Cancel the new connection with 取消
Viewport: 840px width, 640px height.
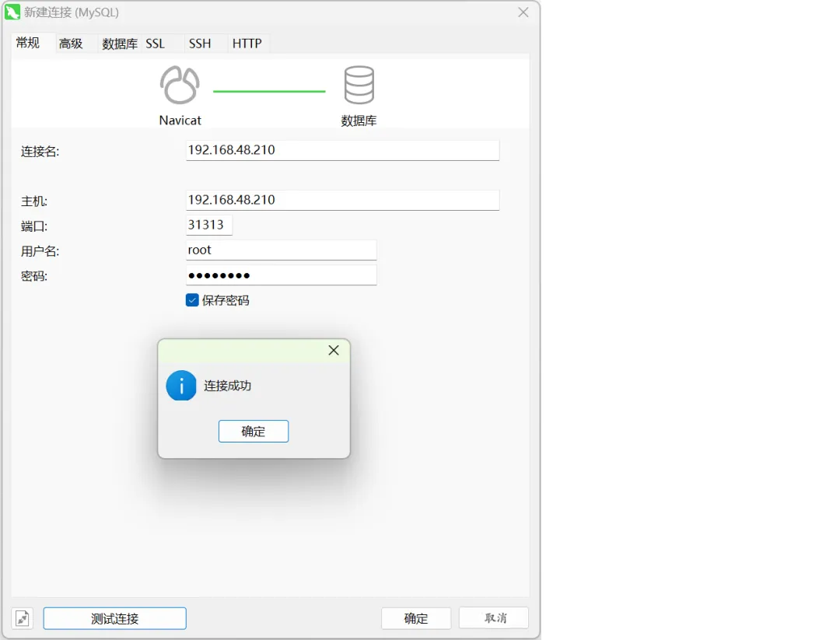pos(494,619)
